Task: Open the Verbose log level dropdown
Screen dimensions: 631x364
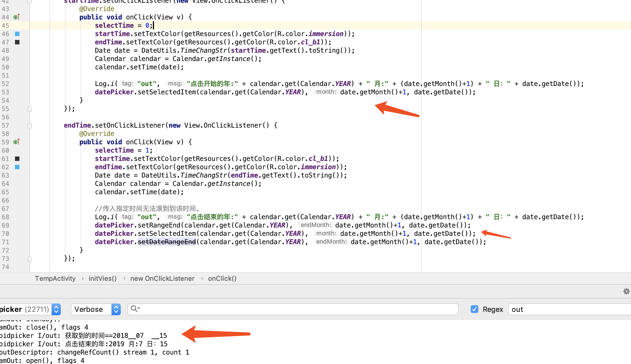Action: click(96, 309)
